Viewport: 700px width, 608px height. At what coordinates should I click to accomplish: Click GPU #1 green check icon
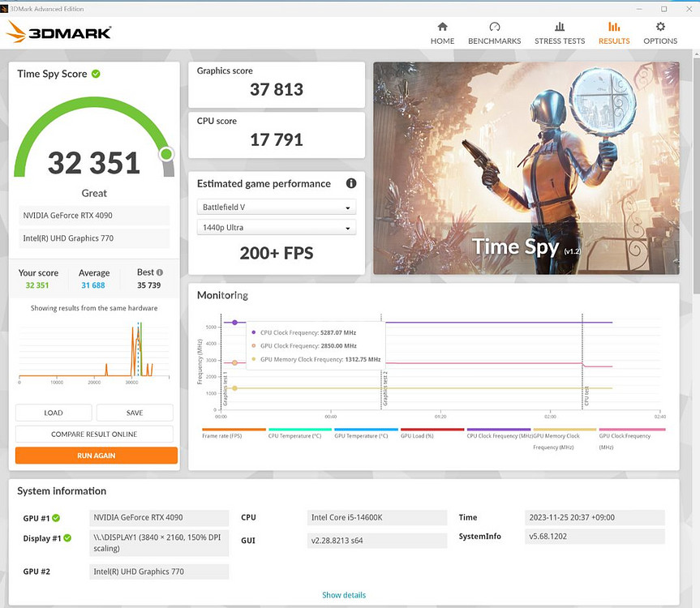pyautogui.click(x=56, y=518)
